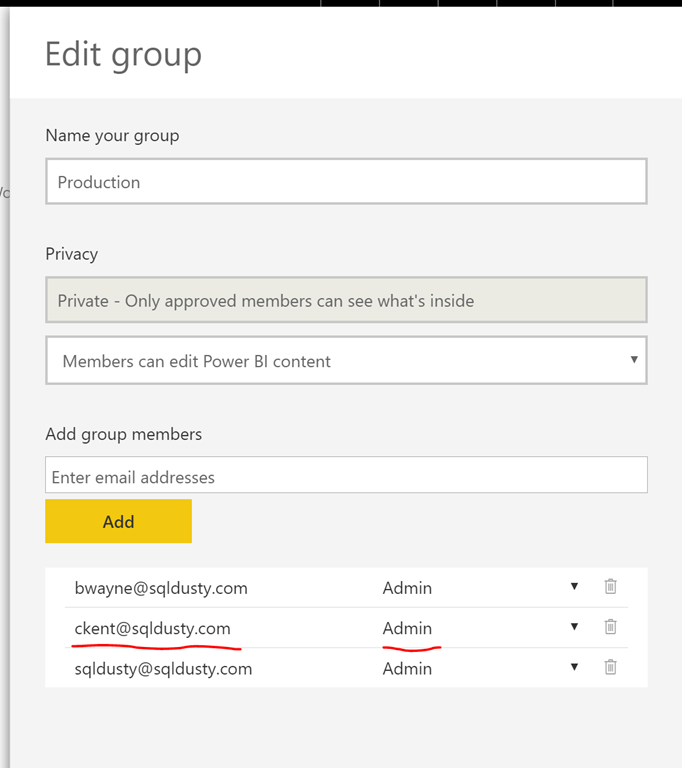Select member sqldusty@sqldusty.com email
Screen dimensions: 682x768
pos(163,668)
